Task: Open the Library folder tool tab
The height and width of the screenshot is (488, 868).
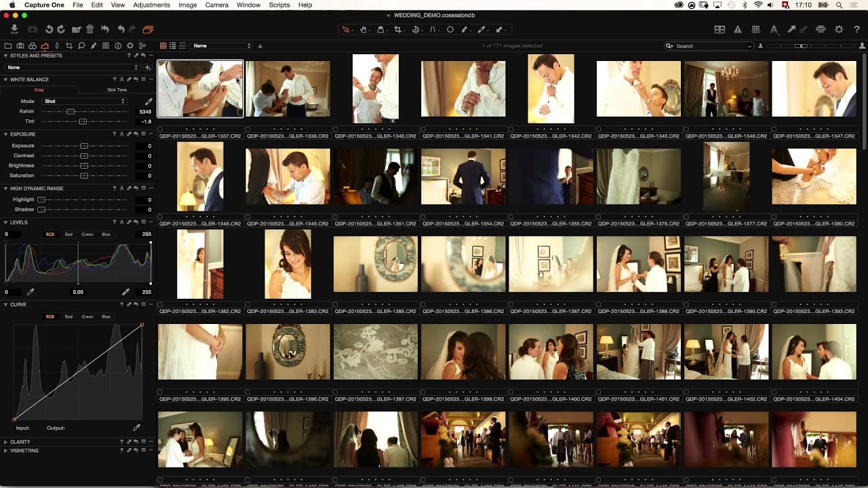Action: tap(7, 45)
